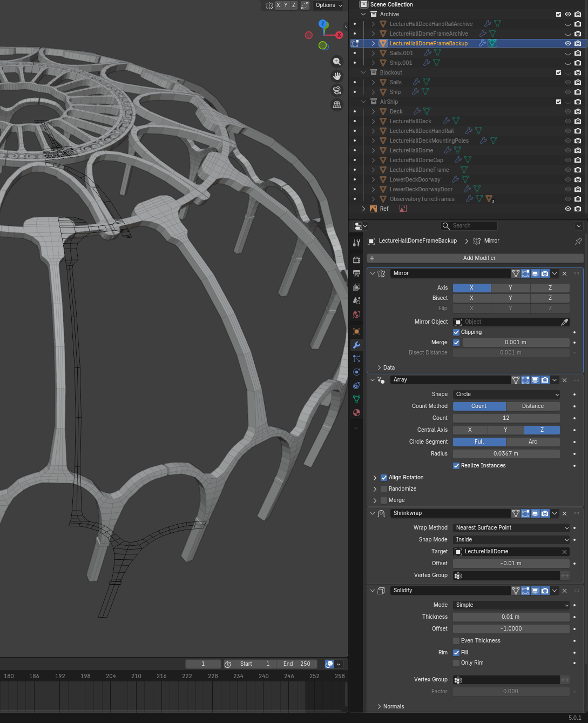Viewport: 588px width, 723px height.
Task: Enable Only Rim checkbox
Action: tap(456, 663)
